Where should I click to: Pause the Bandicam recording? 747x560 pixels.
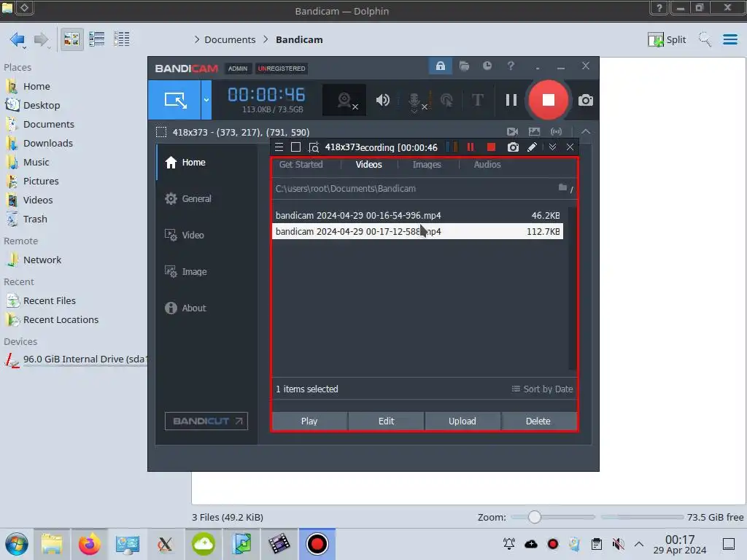[x=511, y=100]
